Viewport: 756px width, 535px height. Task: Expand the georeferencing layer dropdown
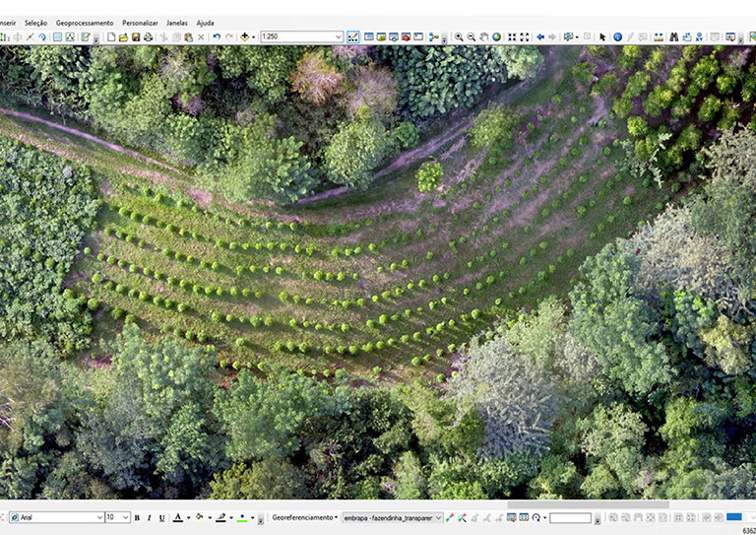tap(438, 518)
